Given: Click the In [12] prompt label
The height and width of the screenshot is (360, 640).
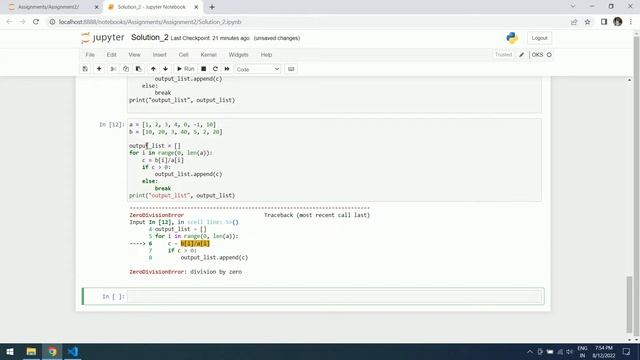Looking at the screenshot, I should pos(112,124).
